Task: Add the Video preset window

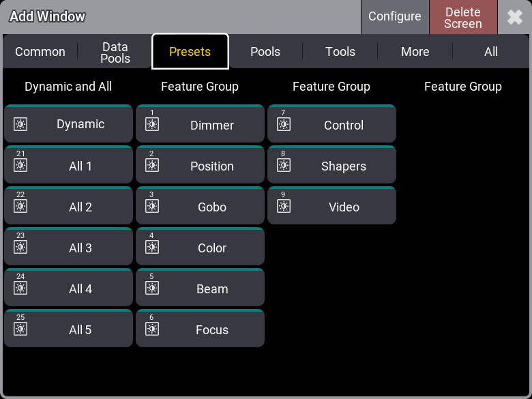Action: (332, 205)
